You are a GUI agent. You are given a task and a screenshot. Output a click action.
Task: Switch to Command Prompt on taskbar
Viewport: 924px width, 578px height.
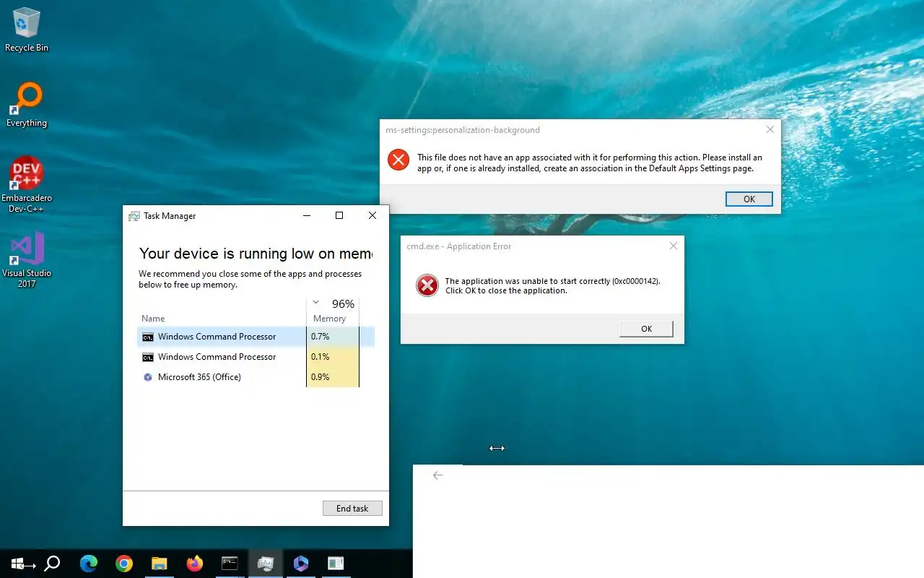[230, 564]
